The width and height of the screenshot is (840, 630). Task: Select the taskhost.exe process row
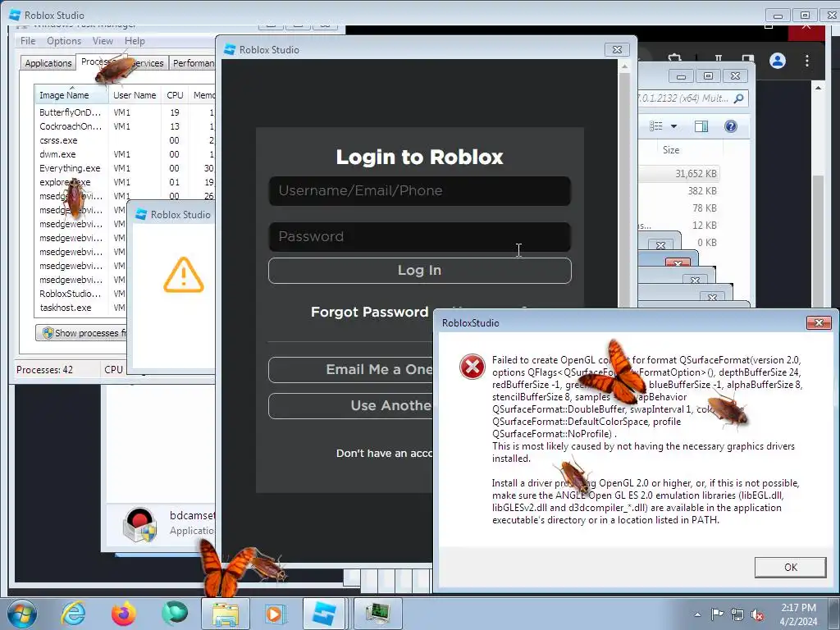(x=81, y=308)
